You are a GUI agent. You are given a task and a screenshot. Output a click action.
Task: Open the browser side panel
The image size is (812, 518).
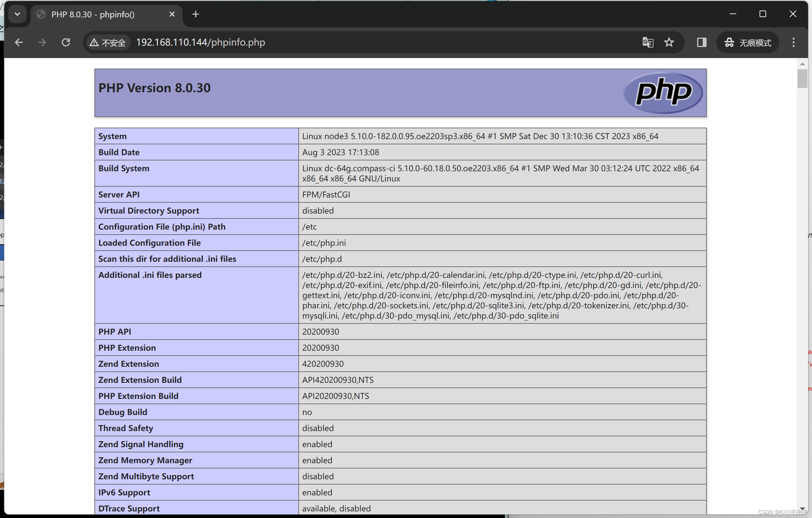[x=702, y=42]
